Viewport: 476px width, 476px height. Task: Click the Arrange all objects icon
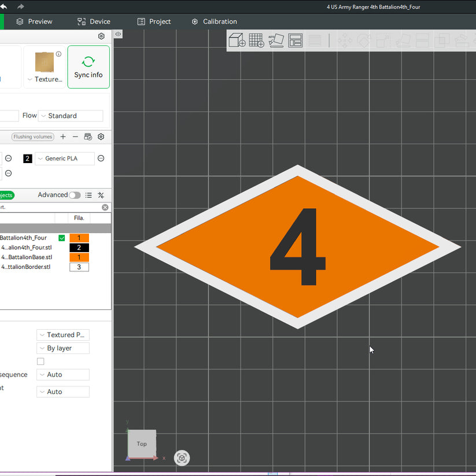coord(295,40)
